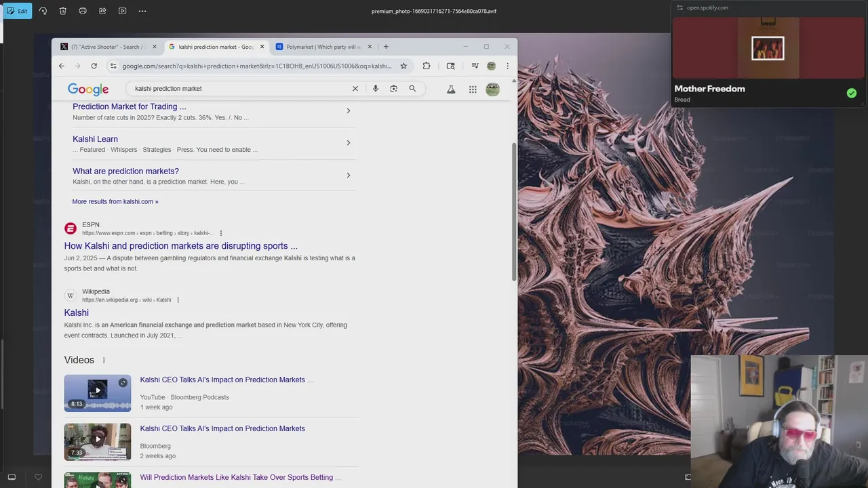
Task: Open 'What are prediction markets?' link
Action: (125, 171)
